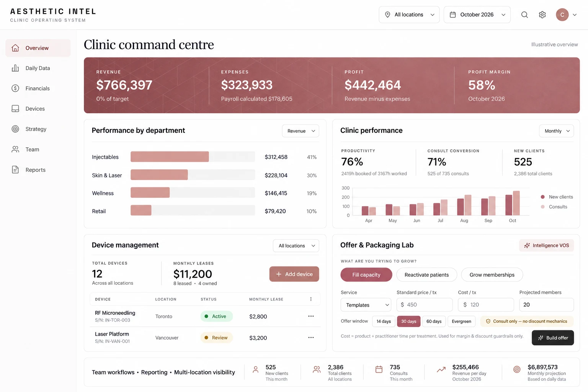Click the Reports document icon
The width and height of the screenshot is (588, 392).
15,170
